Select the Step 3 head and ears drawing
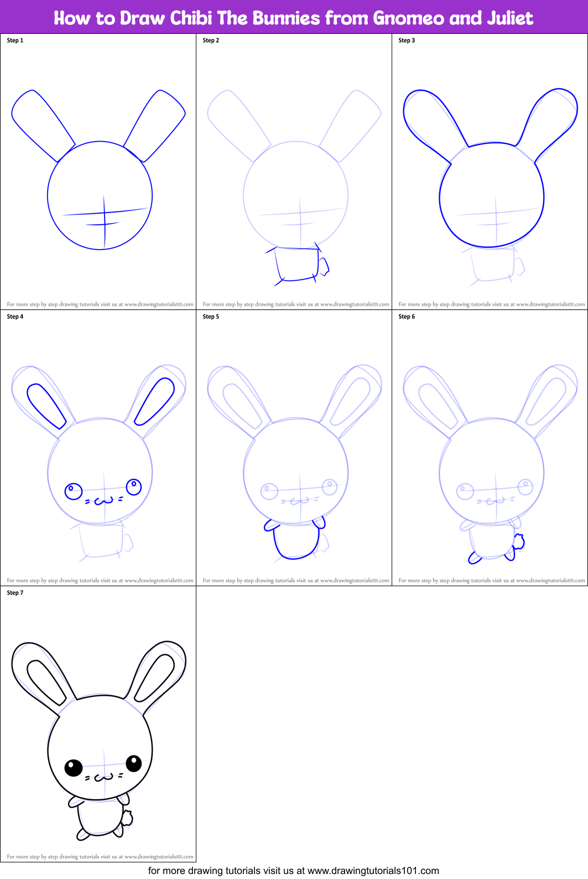This screenshot has width=588, height=879. pyautogui.click(x=490, y=168)
